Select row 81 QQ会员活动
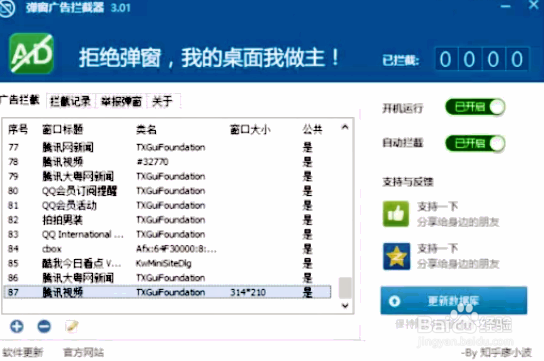Screen dimensions: 544x361 (167, 206)
